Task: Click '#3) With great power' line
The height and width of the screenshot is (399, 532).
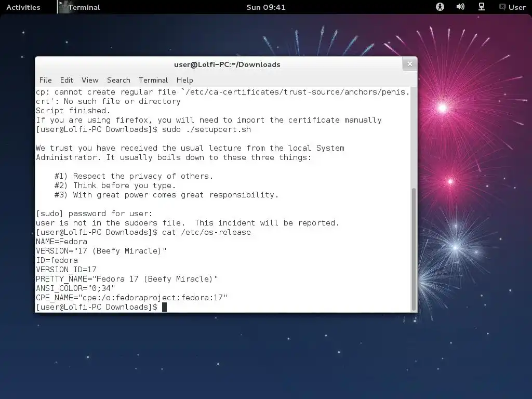Action: [166, 195]
